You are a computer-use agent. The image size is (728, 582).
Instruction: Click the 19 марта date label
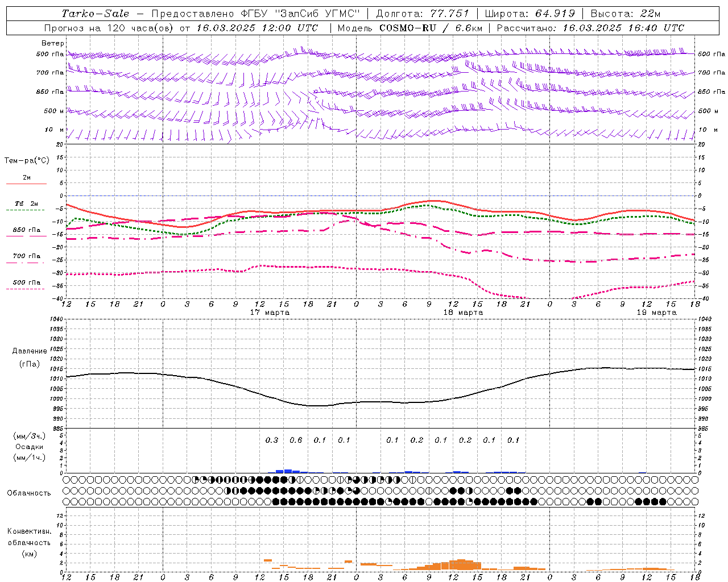coord(656,313)
